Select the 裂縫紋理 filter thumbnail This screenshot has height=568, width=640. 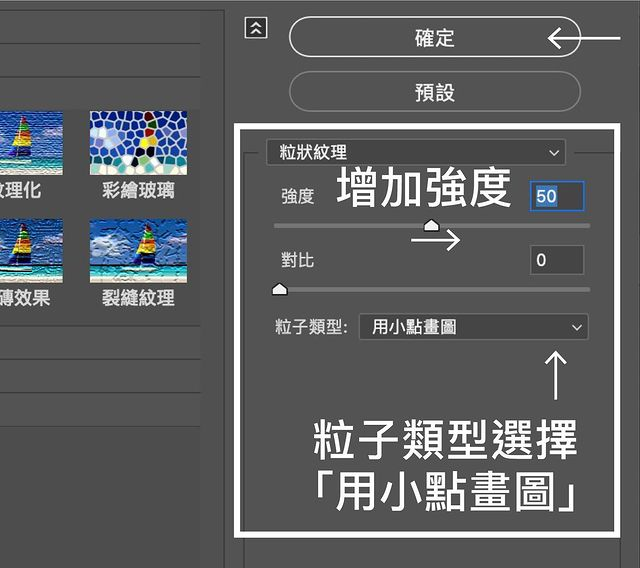[x=138, y=251]
